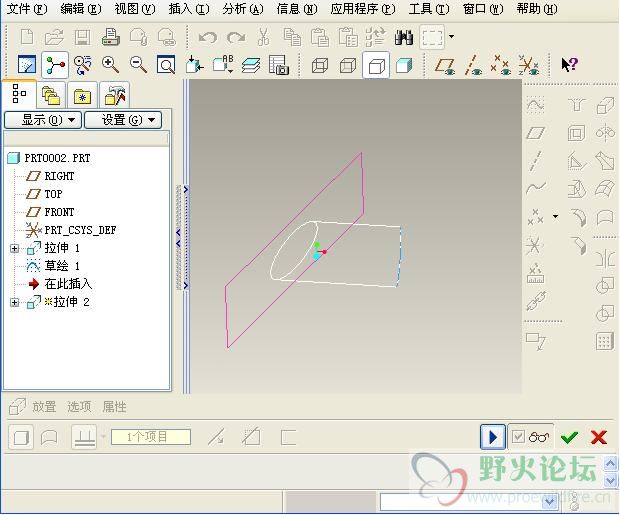
Task: Click the Repaint screen icon
Action: 27,64
